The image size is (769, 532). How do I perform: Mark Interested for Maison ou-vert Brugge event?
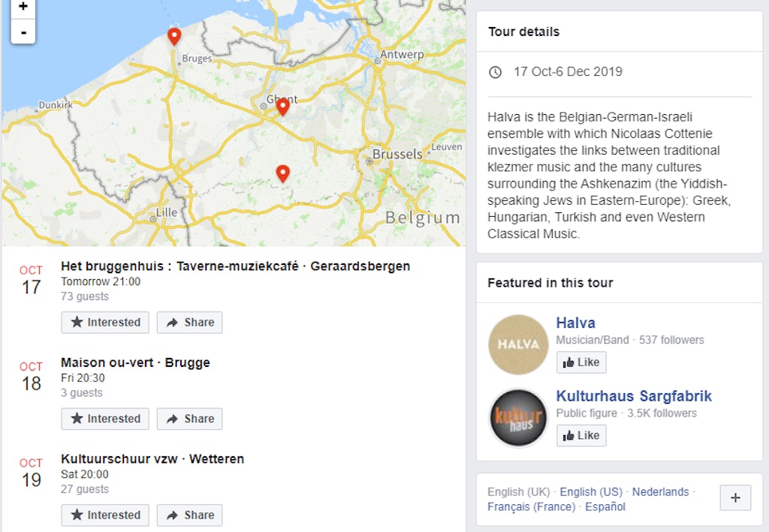coord(105,419)
